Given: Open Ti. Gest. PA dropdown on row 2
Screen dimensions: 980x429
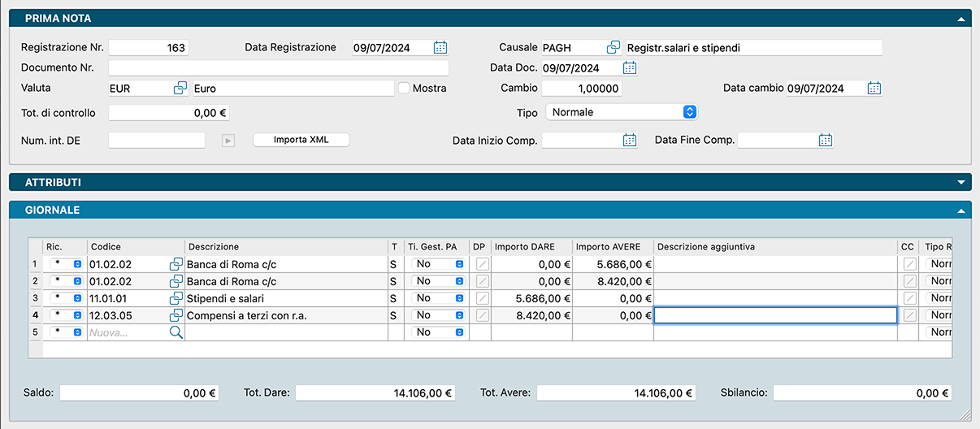Looking at the screenshot, I should point(459,281).
